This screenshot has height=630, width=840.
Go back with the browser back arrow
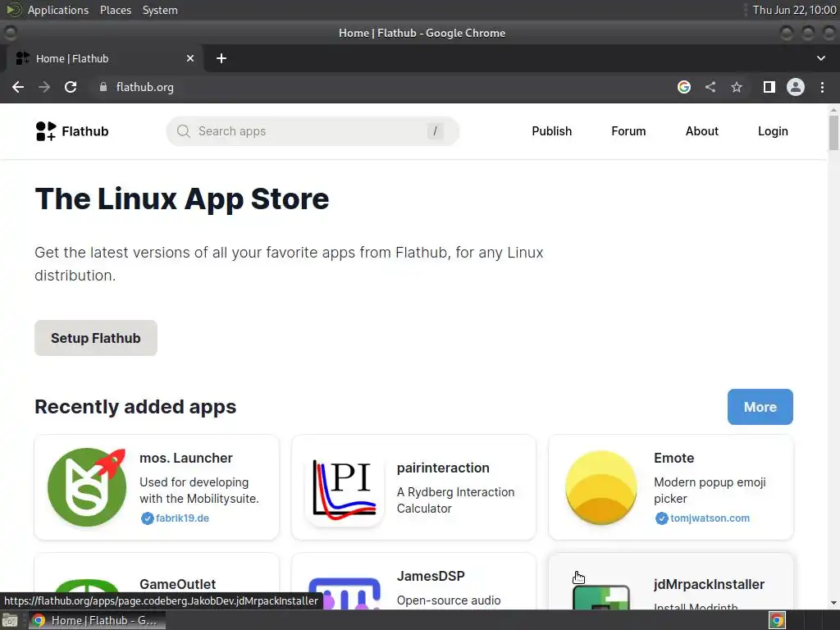18,87
